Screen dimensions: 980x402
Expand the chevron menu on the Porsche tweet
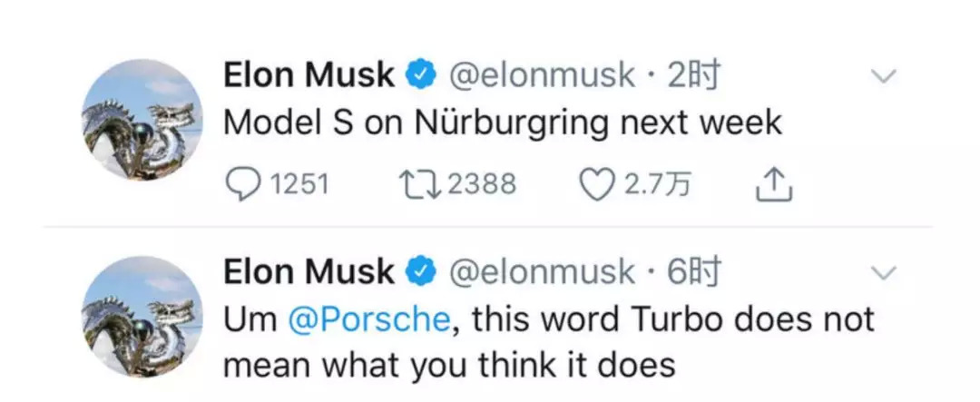coord(884,272)
